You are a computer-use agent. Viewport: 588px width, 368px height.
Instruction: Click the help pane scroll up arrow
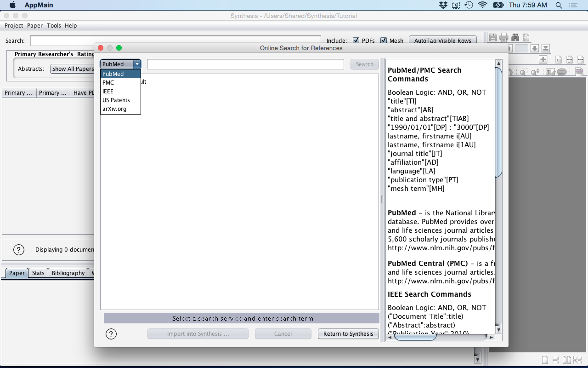[498, 63]
